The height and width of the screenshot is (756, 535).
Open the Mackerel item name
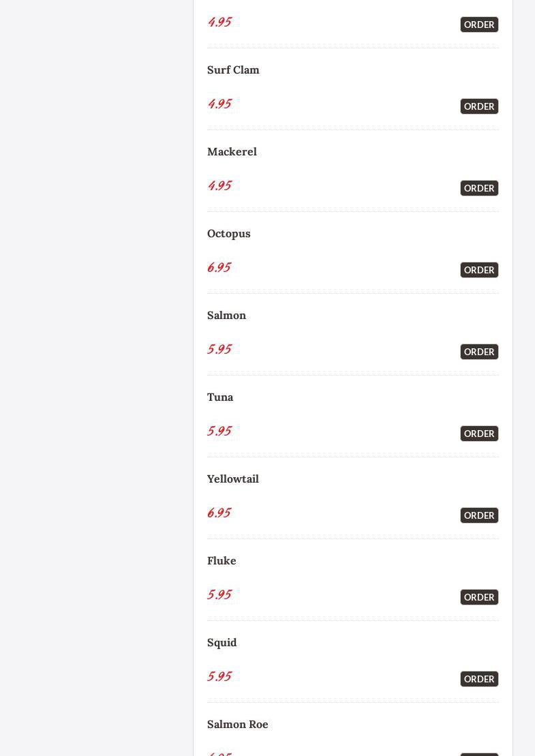click(232, 151)
